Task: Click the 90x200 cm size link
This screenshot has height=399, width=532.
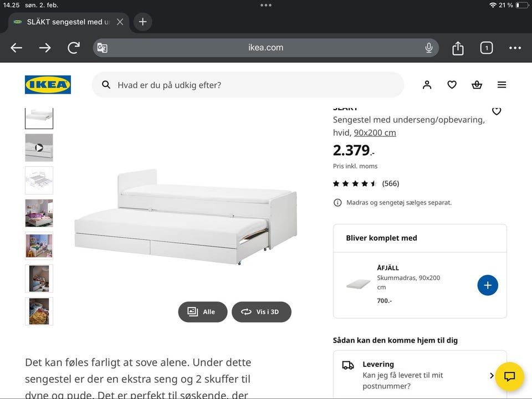Action: 375,132
